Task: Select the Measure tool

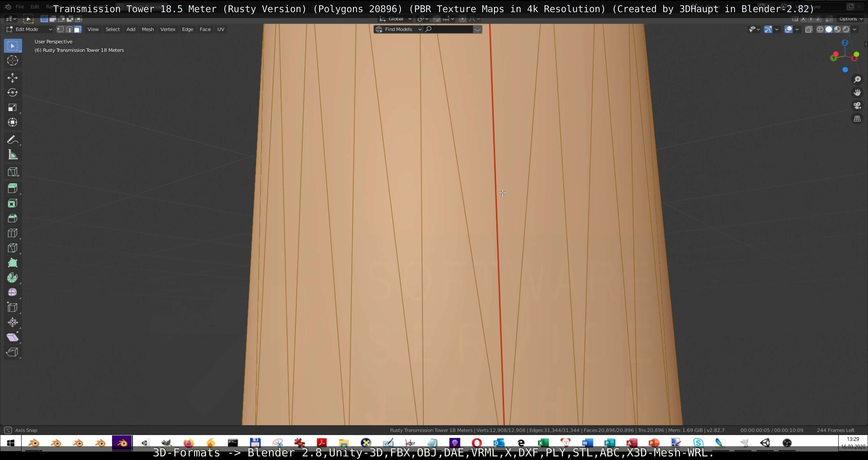Action: point(12,155)
